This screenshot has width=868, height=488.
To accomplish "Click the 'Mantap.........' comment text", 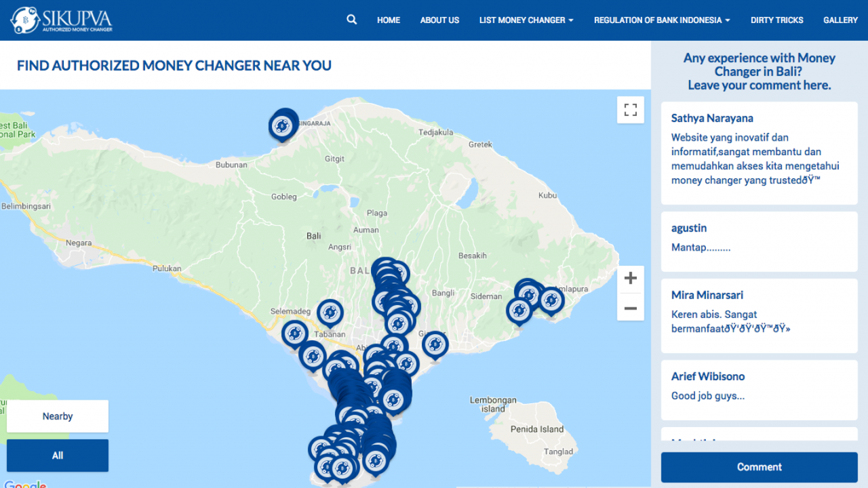I will point(701,247).
